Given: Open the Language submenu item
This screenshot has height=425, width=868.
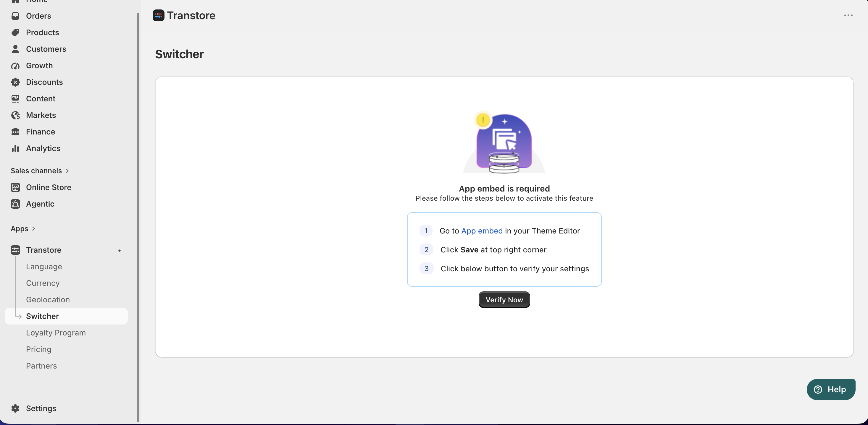Looking at the screenshot, I should 44,267.
